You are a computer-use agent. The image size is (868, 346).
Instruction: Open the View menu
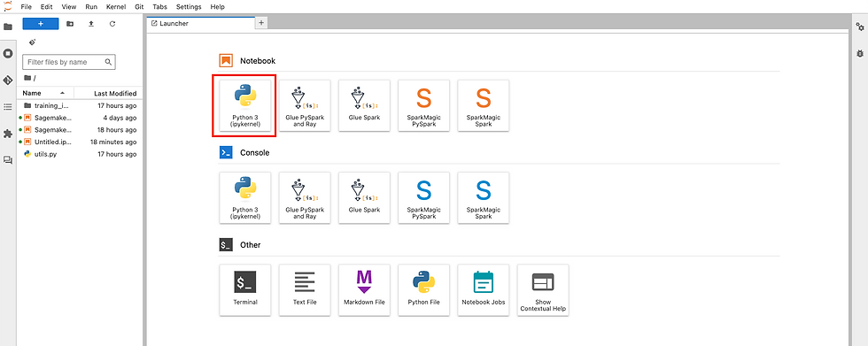[x=69, y=6]
